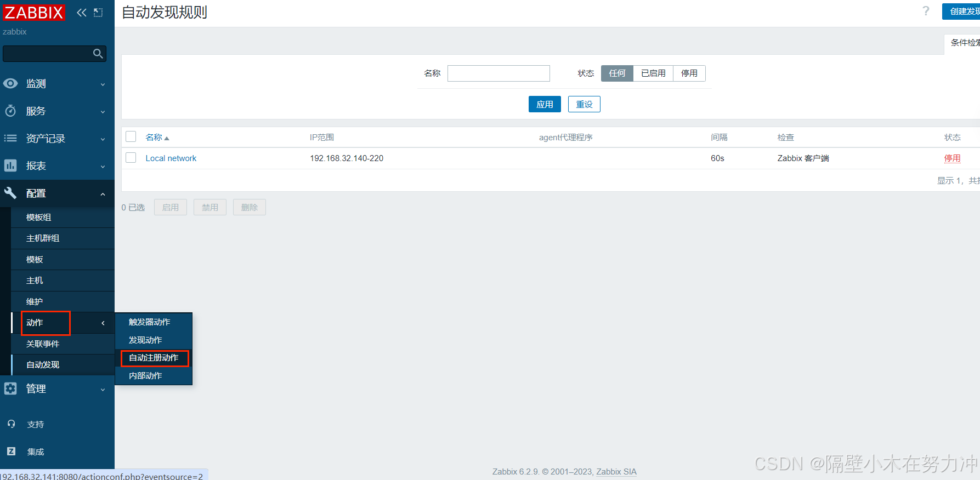Expand the 管理 menu chevron
This screenshot has height=480, width=980.
pos(103,390)
